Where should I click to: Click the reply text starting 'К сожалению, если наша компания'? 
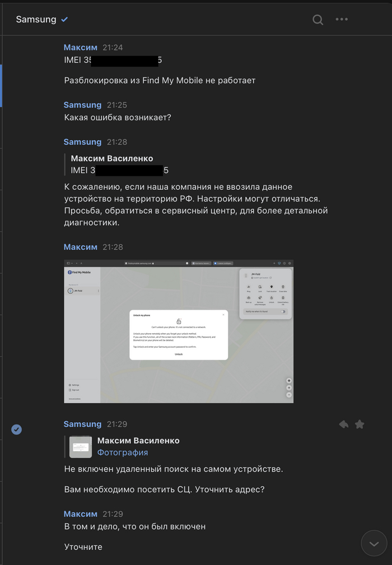tap(196, 205)
